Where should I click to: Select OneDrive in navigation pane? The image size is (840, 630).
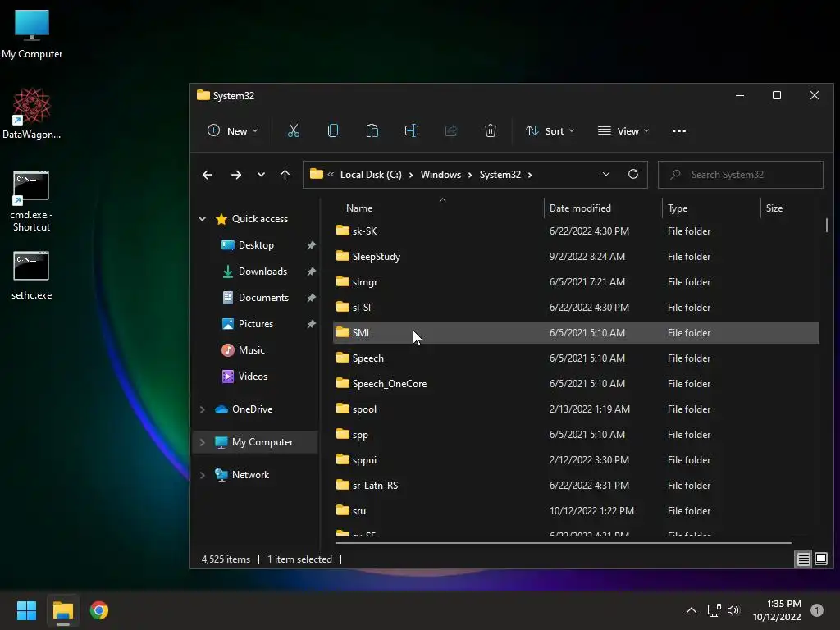252,409
